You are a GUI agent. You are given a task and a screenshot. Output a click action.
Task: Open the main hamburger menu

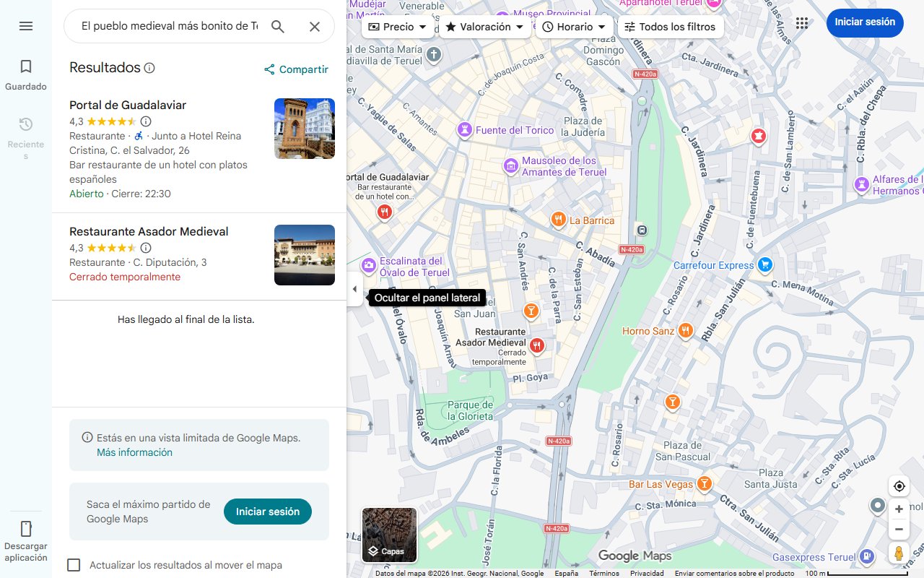coord(26,26)
